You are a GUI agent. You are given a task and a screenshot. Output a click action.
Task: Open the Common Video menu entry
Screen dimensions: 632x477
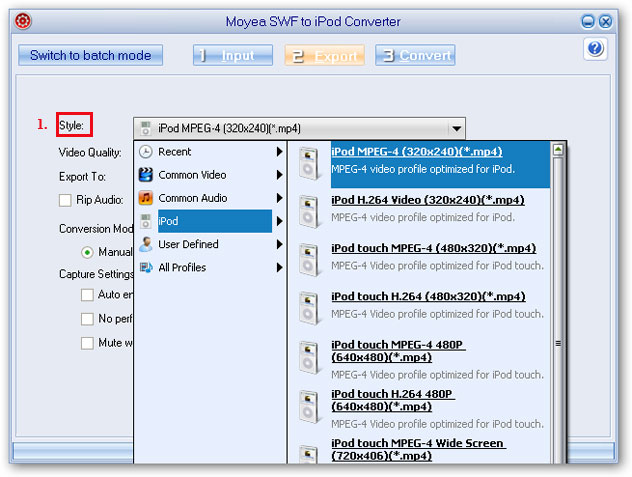[x=210, y=175]
